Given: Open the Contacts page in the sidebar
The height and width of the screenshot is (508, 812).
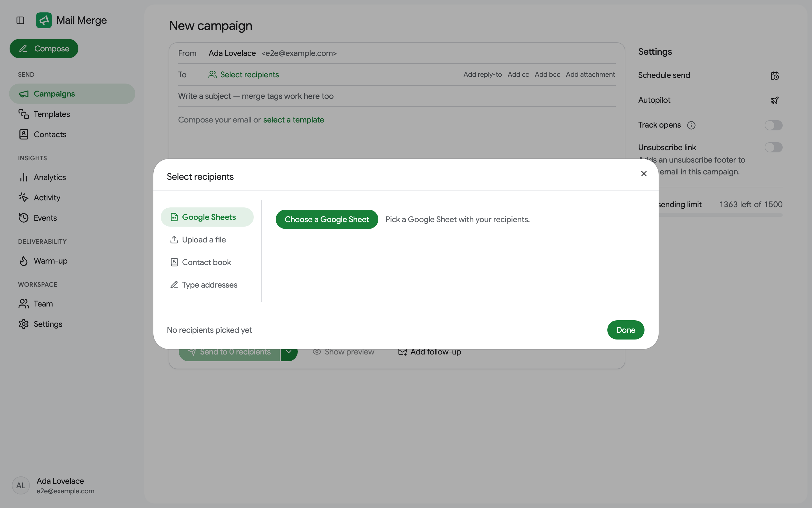Looking at the screenshot, I should click(72, 134).
